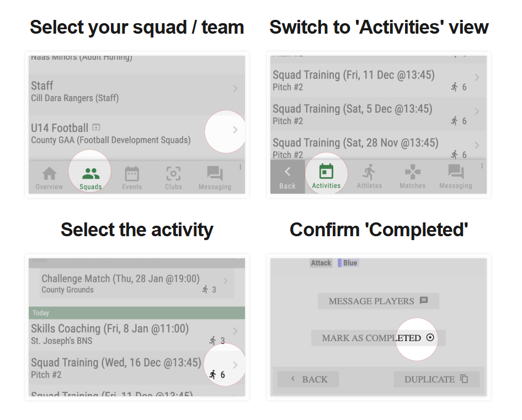Image resolution: width=522 pixels, height=420 pixels.
Task: Go Back via the dark tab
Action: click(x=287, y=177)
